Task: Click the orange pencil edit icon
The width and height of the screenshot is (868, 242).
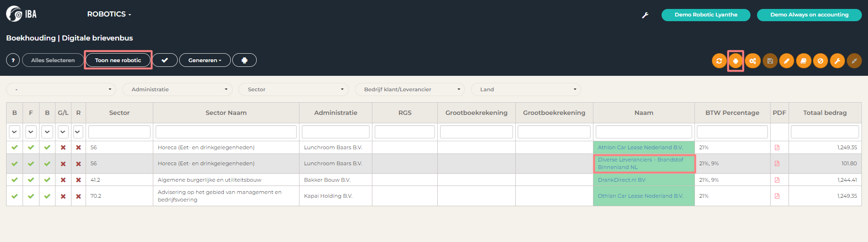Action: click(x=787, y=61)
